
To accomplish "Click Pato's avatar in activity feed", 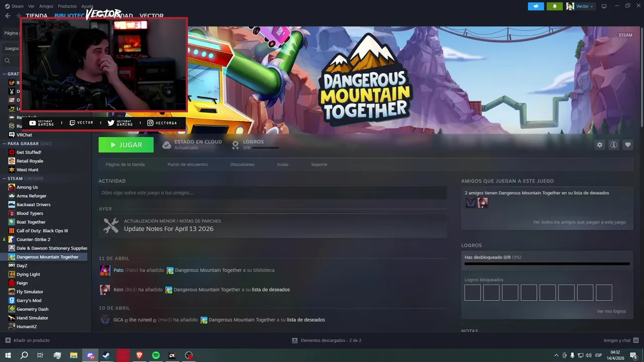I will 105,270.
